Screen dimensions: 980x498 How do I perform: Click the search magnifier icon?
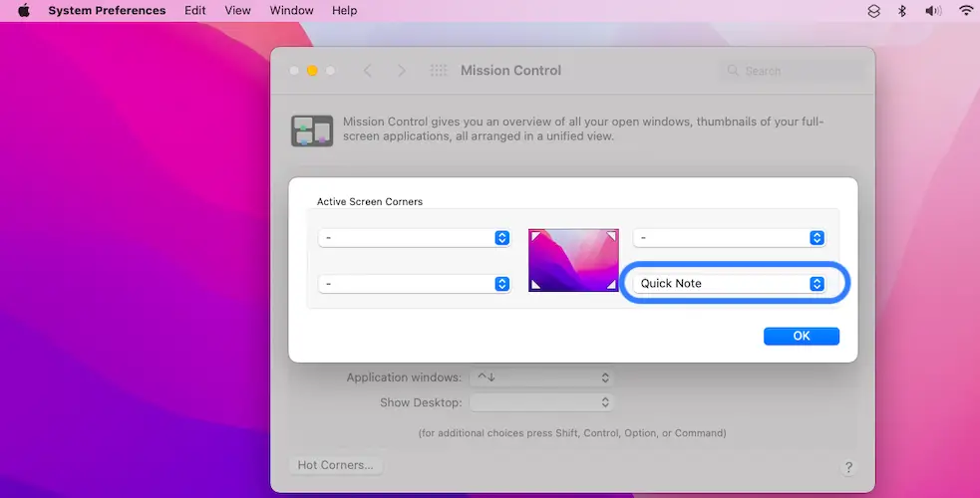(x=733, y=71)
